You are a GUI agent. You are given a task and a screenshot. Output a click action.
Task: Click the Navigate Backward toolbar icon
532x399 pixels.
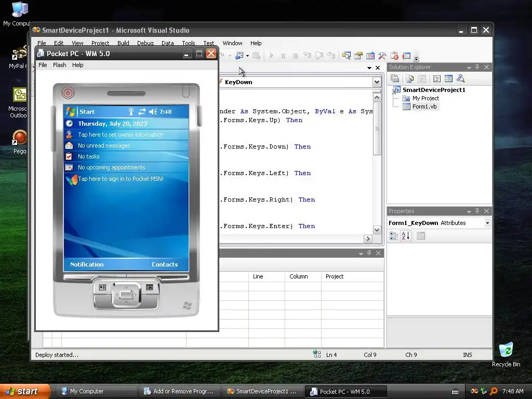(x=239, y=55)
